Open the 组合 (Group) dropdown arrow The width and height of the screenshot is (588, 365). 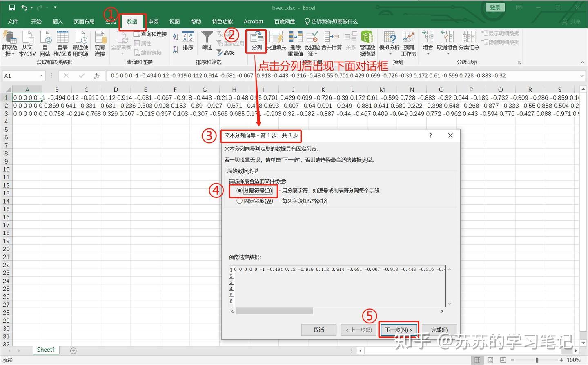(x=428, y=53)
